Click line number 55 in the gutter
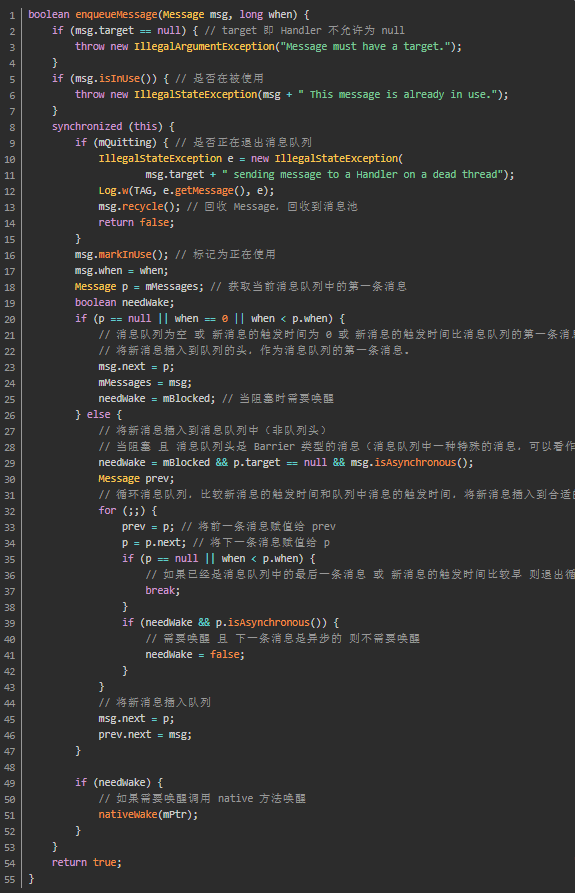The image size is (575, 893). coord(10,879)
